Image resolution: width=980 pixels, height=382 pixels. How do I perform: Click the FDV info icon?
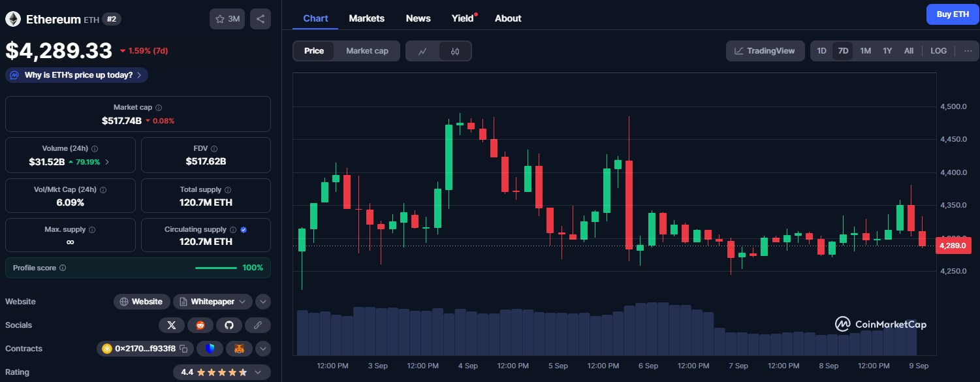214,148
